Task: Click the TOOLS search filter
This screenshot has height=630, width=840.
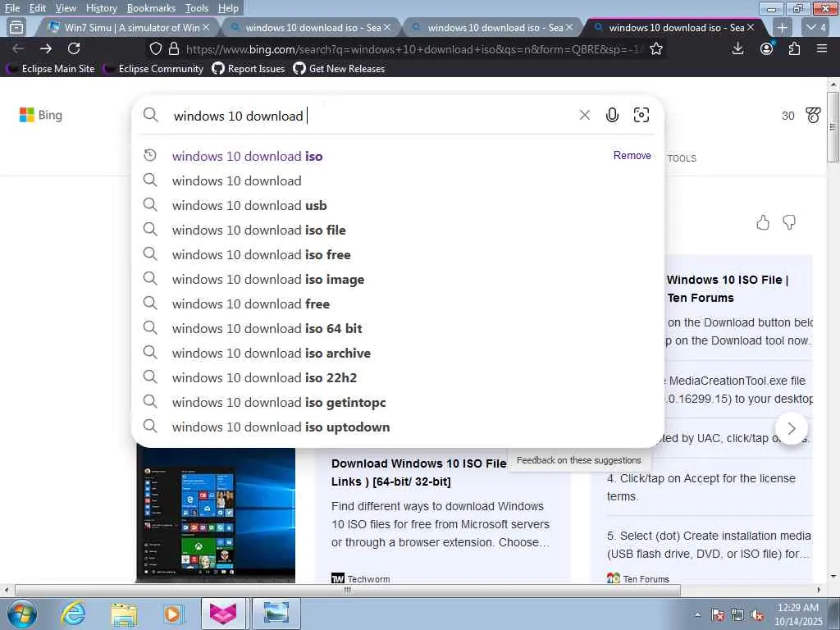Action: coord(682,158)
